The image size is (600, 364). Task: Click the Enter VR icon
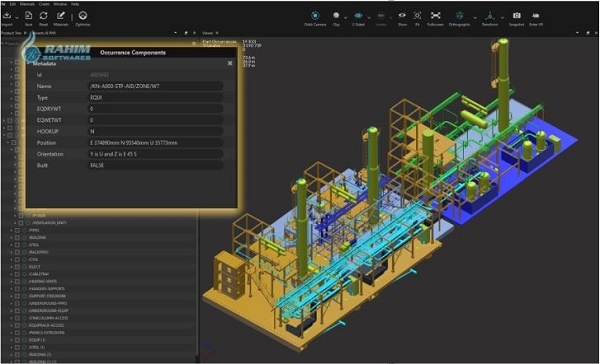pyautogui.click(x=536, y=15)
